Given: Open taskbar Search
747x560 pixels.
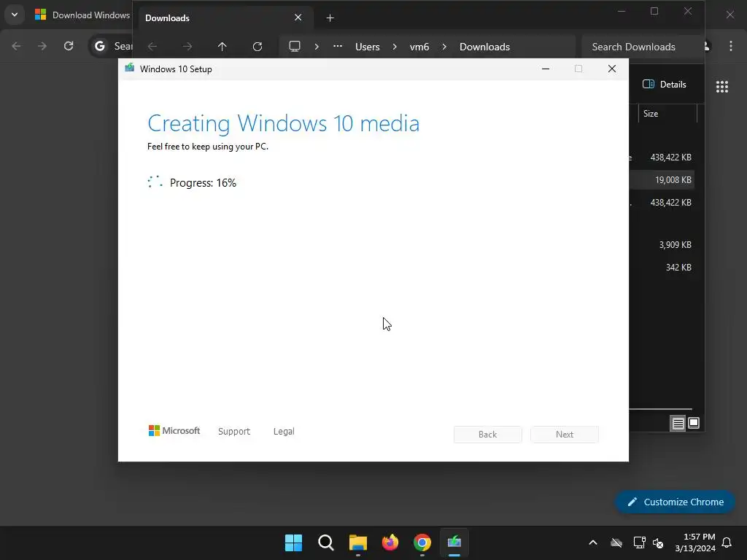Looking at the screenshot, I should click(x=326, y=542).
